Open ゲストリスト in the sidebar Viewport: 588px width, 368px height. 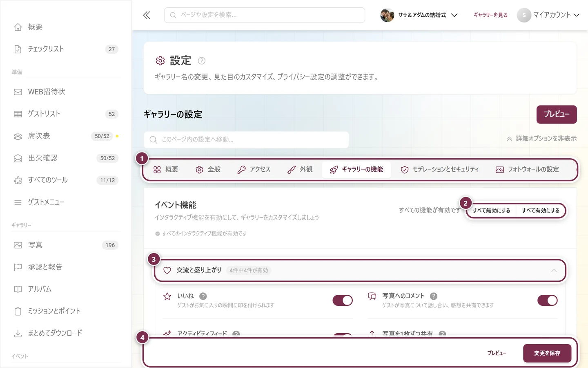click(x=66, y=114)
